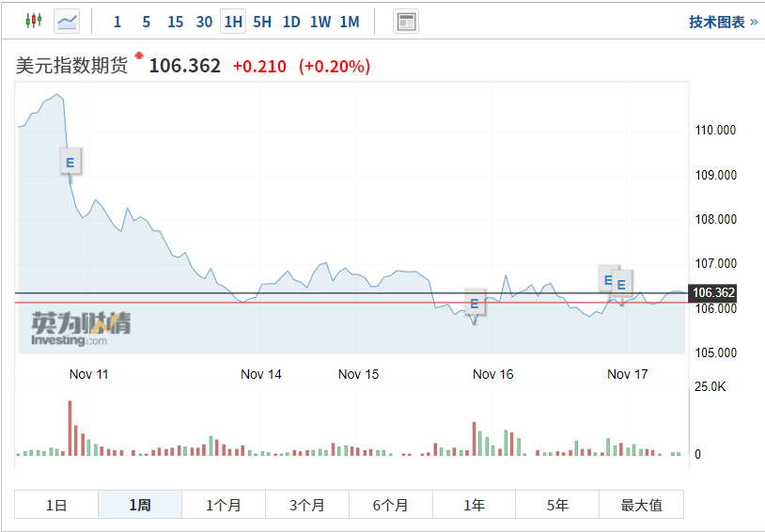Image resolution: width=765 pixels, height=532 pixels.
Task: Set interval to 1W
Action: coord(320,22)
